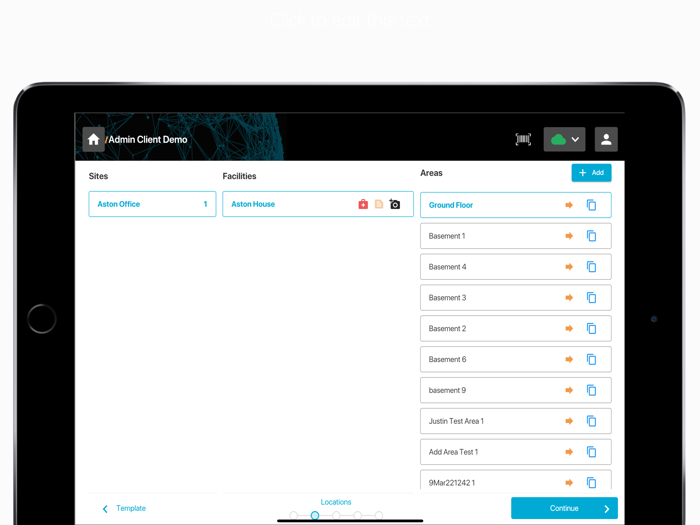Select the Aston Office site
700x525 pixels.
pyautogui.click(x=152, y=204)
